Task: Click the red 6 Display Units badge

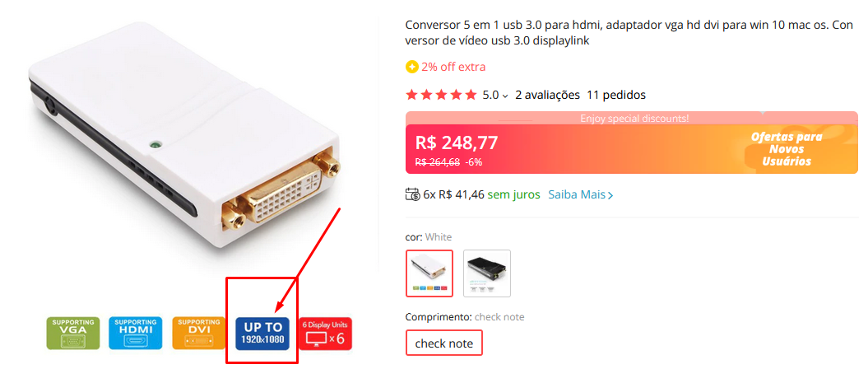Action: pos(326,333)
